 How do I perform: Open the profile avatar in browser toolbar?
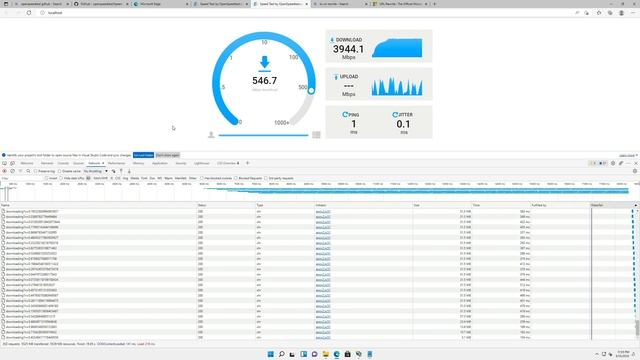point(621,13)
